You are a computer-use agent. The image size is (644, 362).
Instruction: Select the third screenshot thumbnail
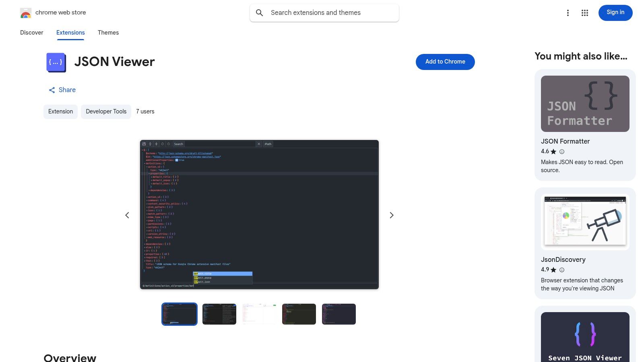tap(259, 314)
